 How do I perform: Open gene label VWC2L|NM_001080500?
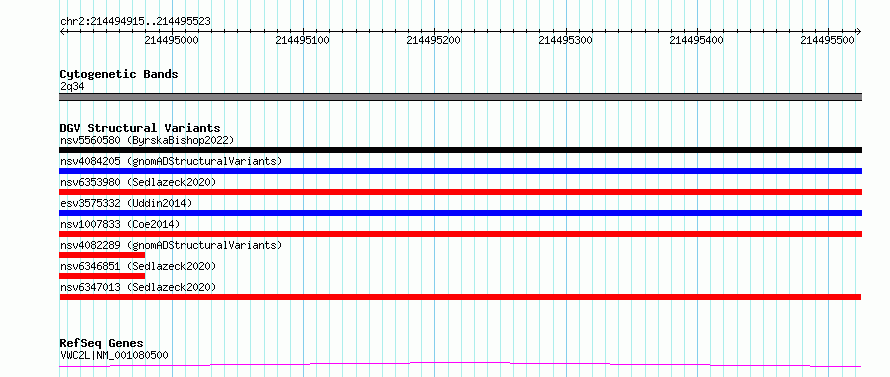click(114, 355)
